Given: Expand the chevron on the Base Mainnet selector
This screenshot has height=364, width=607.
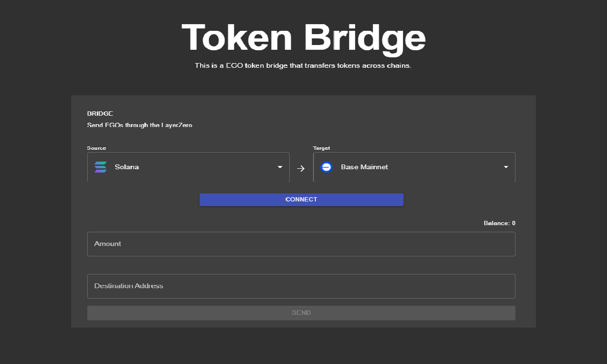Looking at the screenshot, I should 506,167.
